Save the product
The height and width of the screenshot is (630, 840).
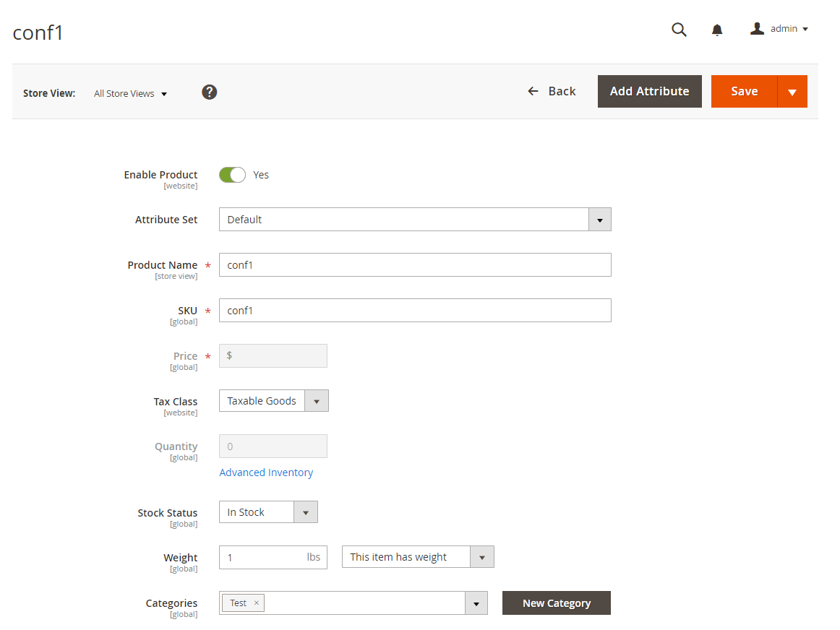tap(744, 92)
